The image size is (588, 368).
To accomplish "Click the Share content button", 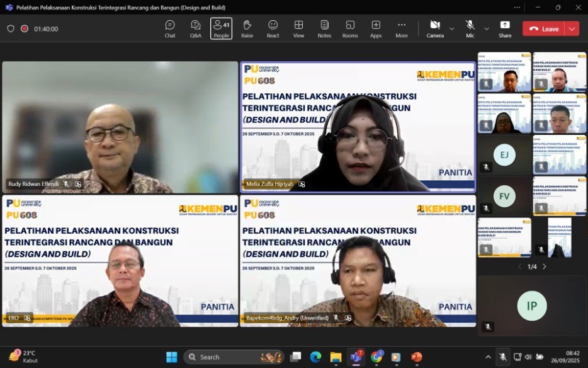I will [x=504, y=28].
